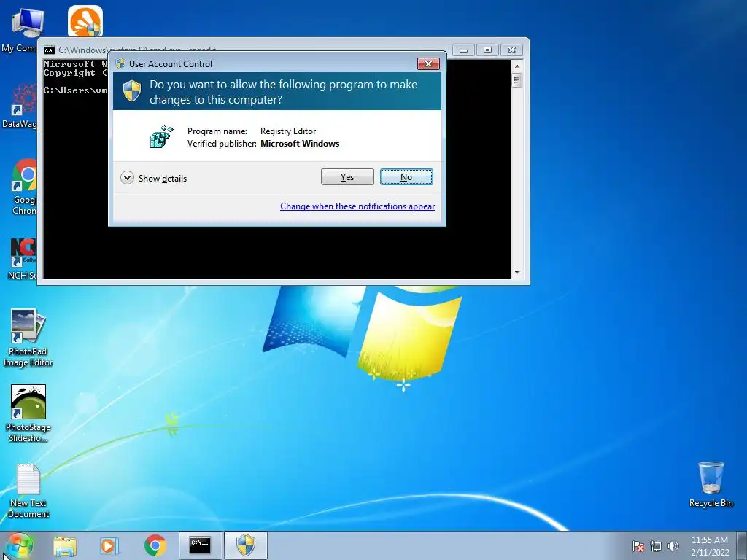Click the UAC dialog's title bar shield icon
This screenshot has height=560, width=747.
click(120, 64)
